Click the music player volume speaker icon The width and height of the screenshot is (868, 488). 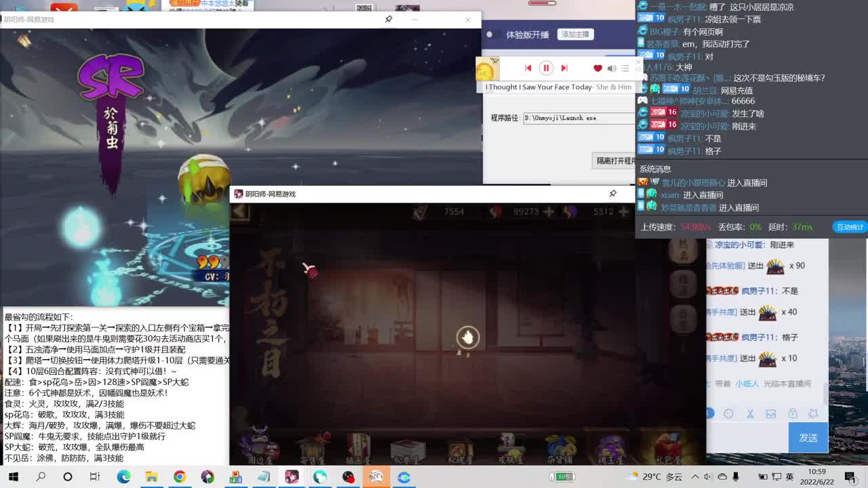(612, 68)
